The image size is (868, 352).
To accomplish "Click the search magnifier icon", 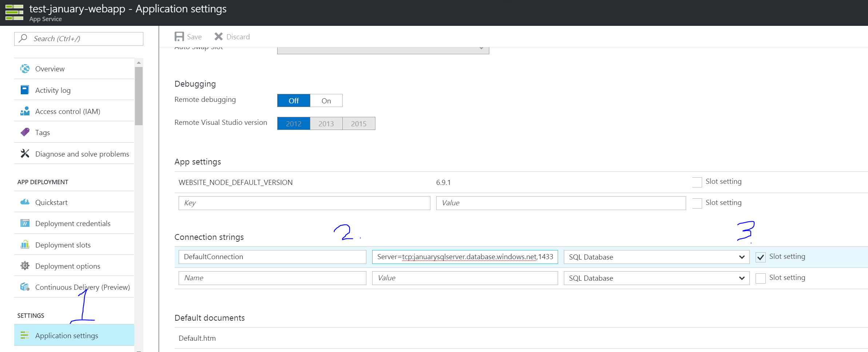I will [23, 38].
